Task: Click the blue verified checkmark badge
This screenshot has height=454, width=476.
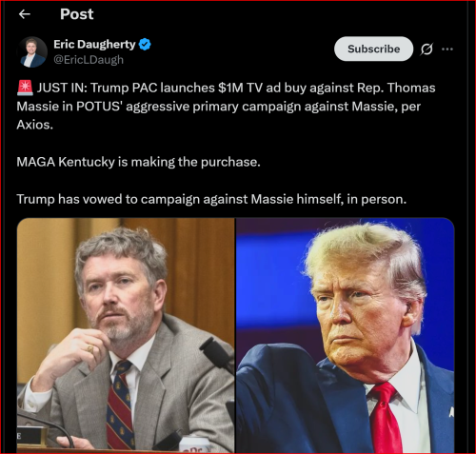Action: click(x=145, y=44)
